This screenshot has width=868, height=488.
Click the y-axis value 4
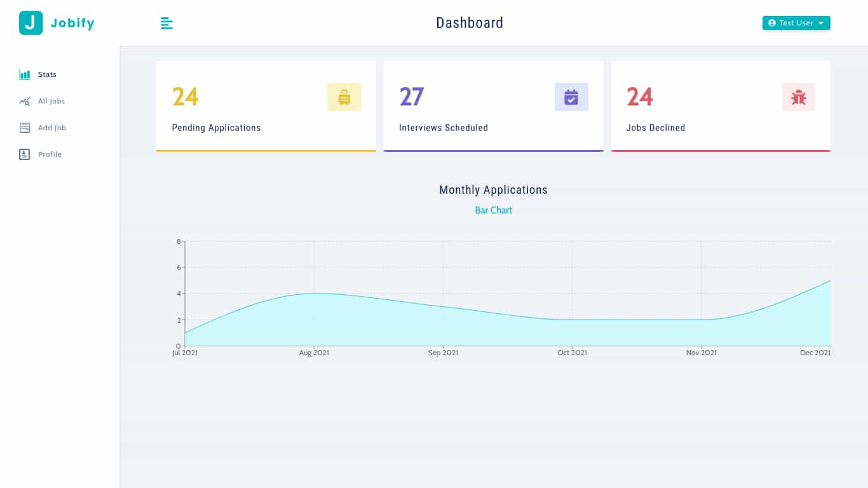coord(179,294)
